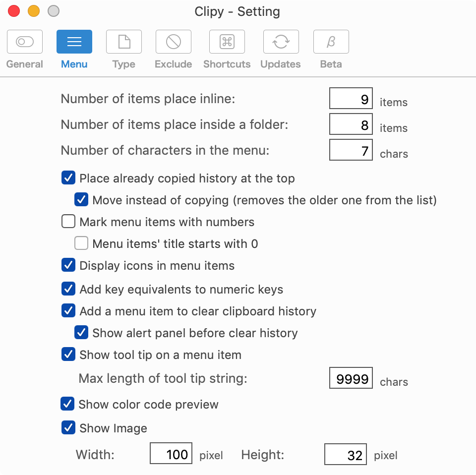Open the Exclude settings pane
Viewport: 476px width, 475px height.
[x=173, y=42]
